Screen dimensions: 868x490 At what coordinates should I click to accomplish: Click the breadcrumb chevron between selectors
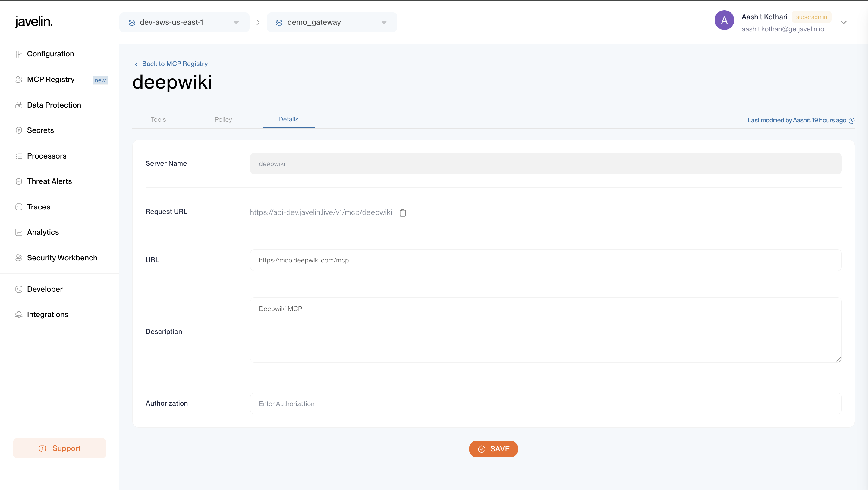click(258, 23)
